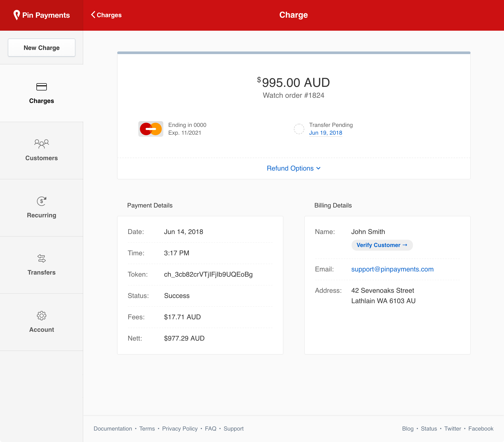
Task: Click the Recurring dollar cycle icon
Action: point(42,201)
